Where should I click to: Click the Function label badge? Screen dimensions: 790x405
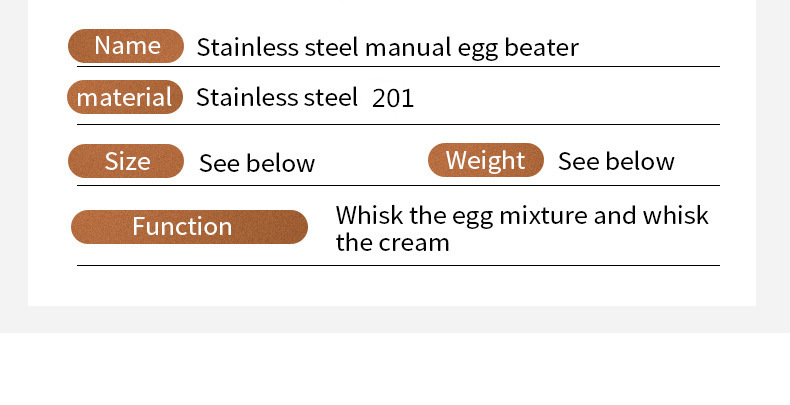[189, 227]
